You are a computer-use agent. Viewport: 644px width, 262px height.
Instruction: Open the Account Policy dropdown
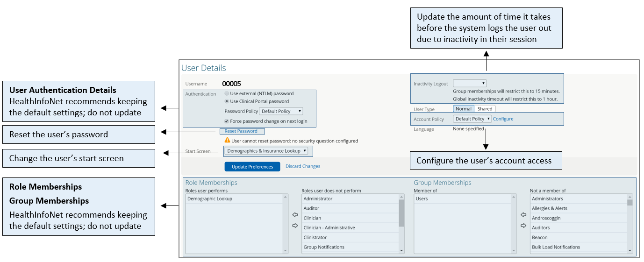click(x=472, y=119)
